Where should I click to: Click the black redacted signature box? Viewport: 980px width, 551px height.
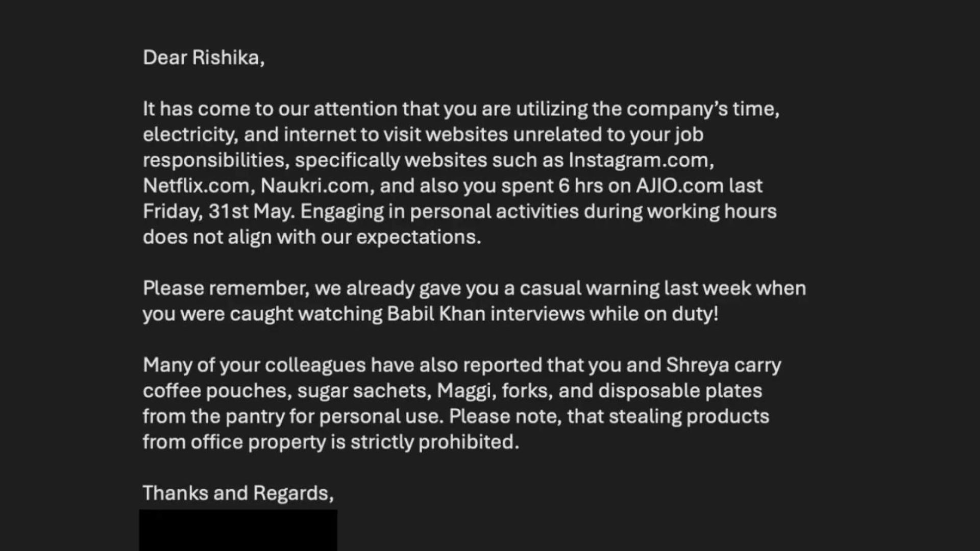point(238,530)
